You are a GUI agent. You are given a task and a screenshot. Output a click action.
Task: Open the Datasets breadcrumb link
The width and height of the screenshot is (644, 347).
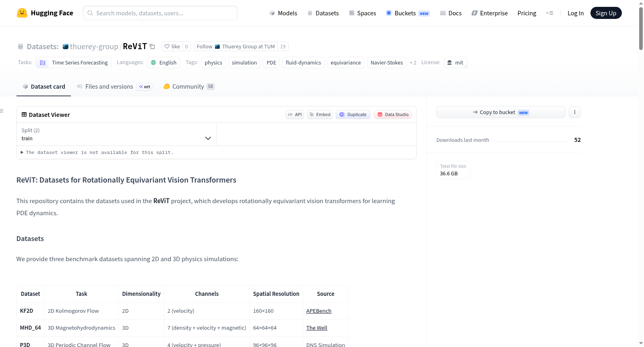[x=43, y=46]
